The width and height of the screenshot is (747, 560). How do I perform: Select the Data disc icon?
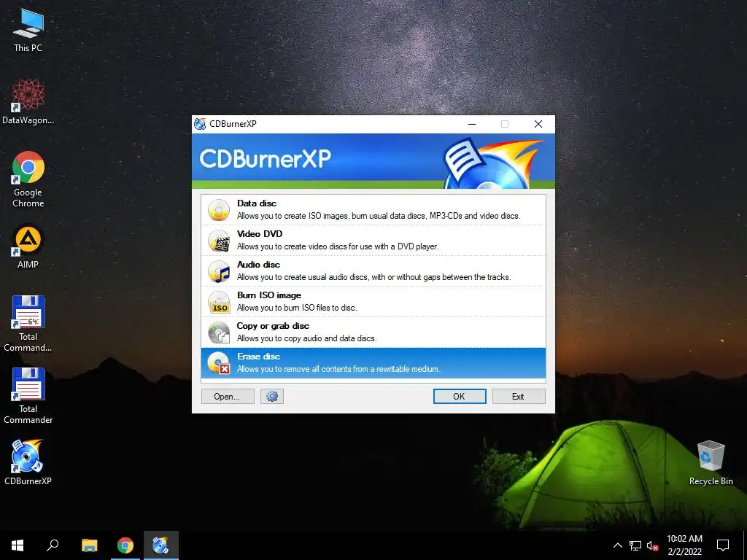219,209
